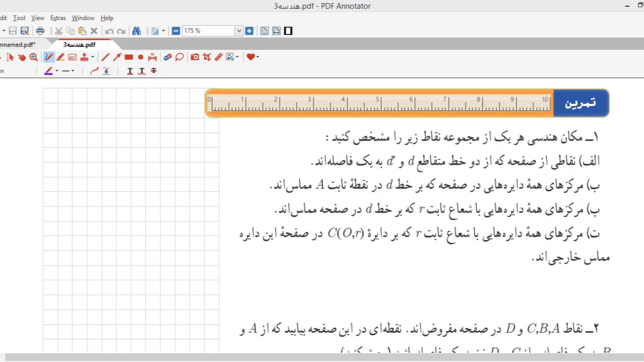Select the Ellipse dot tool
Screen dimensions: 644x362
point(141,57)
